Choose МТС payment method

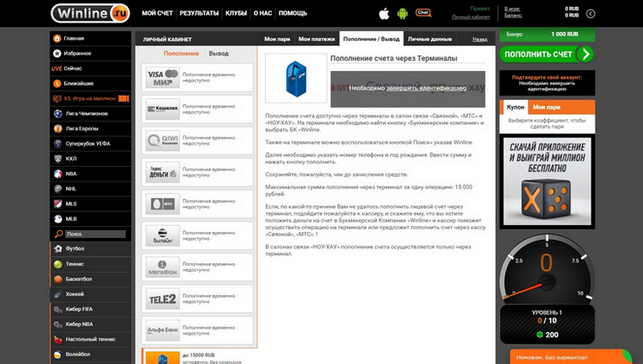pos(197,204)
